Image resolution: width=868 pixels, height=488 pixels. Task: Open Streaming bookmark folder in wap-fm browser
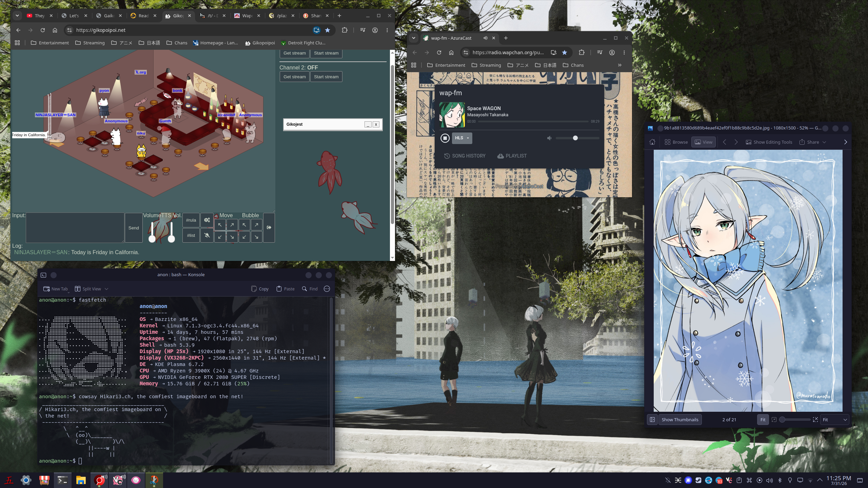486,65
